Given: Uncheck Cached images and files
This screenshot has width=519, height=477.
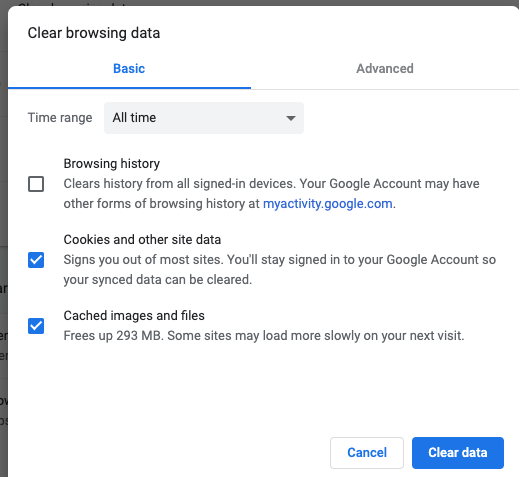Looking at the screenshot, I should (36, 326).
